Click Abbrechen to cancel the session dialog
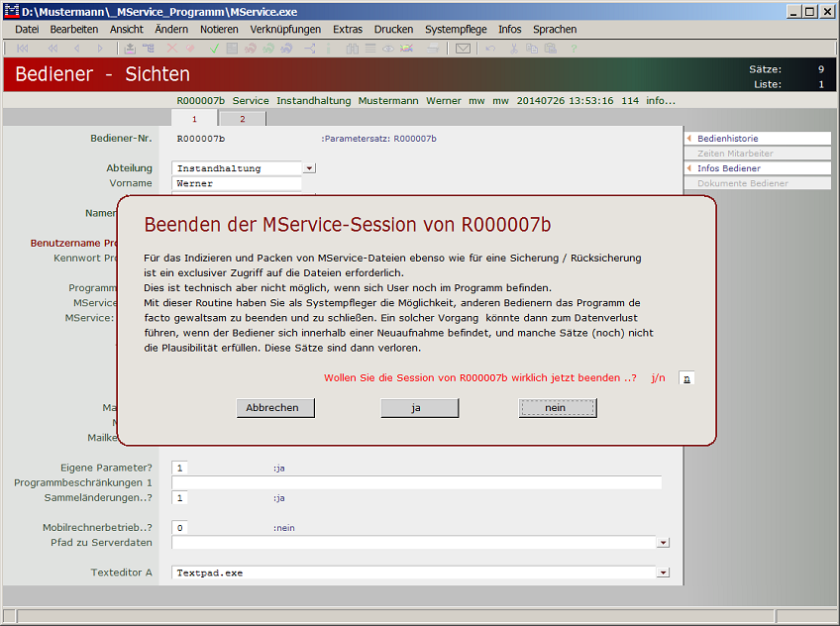 [275, 407]
